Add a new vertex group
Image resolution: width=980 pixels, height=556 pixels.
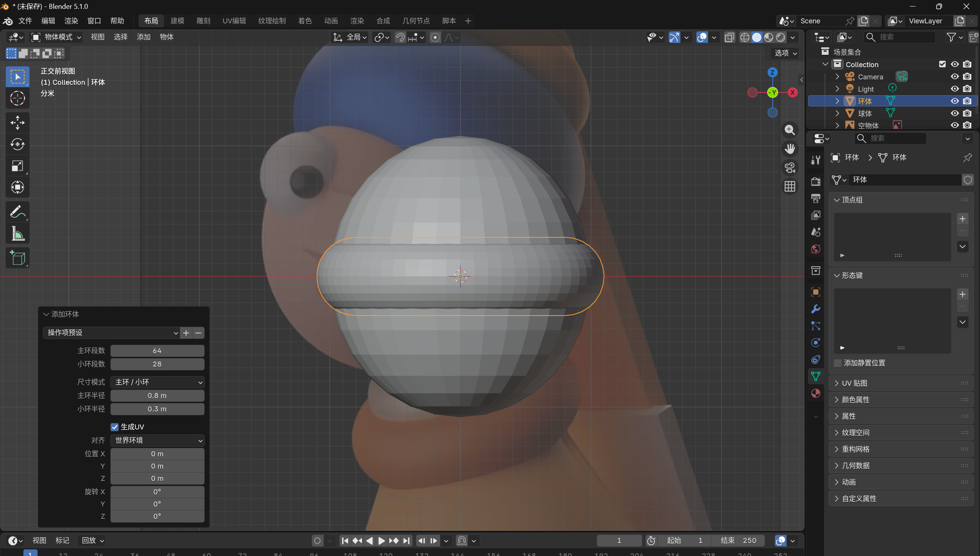(x=962, y=219)
